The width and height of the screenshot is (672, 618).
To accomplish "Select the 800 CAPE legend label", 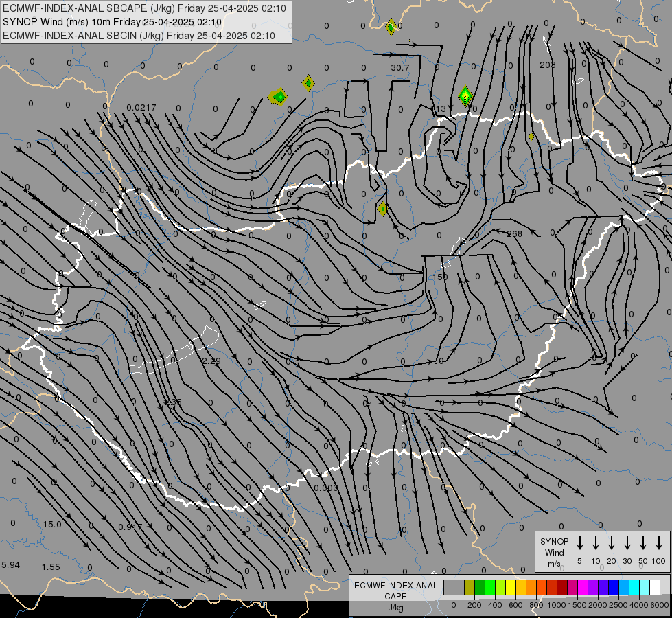I will coord(536,605).
